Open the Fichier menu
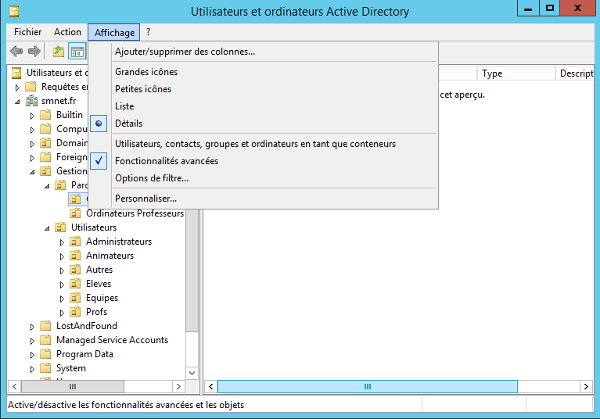600x419 pixels. click(28, 32)
